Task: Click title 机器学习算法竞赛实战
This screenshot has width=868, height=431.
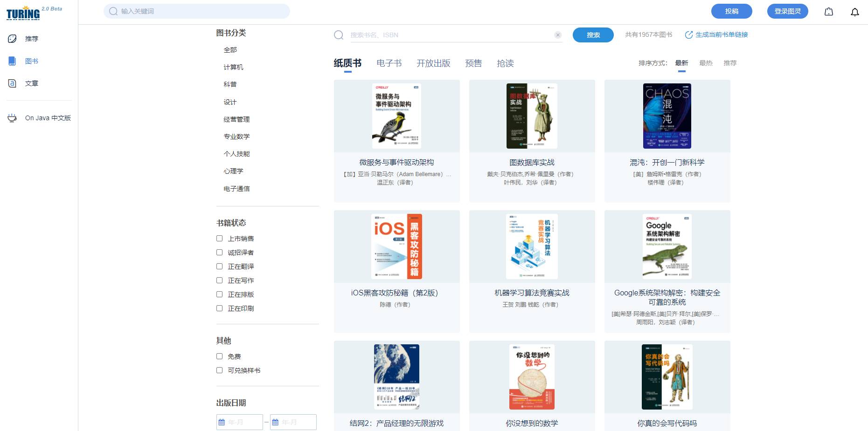Action: click(x=532, y=293)
